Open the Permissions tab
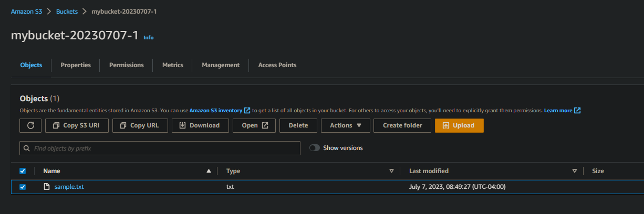 (127, 65)
